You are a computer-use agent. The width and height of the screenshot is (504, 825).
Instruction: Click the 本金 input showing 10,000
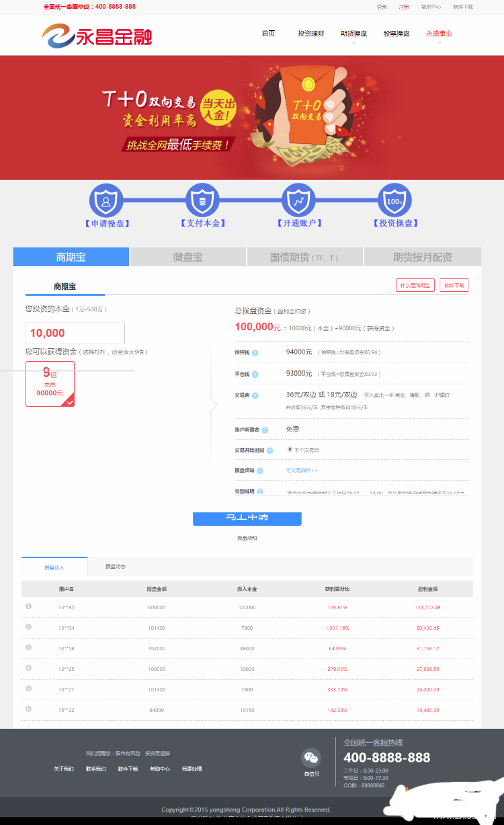coord(75,333)
